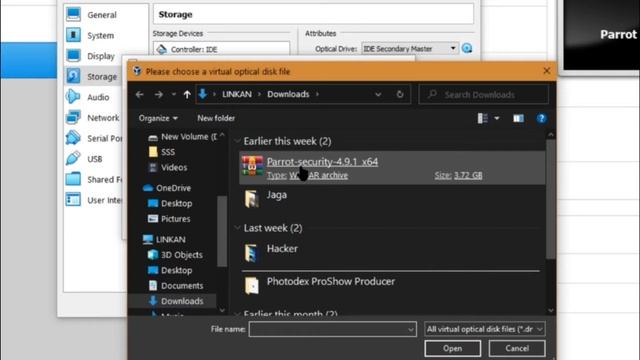
Task: Open the Serial Ports settings category
Action: [x=104, y=138]
